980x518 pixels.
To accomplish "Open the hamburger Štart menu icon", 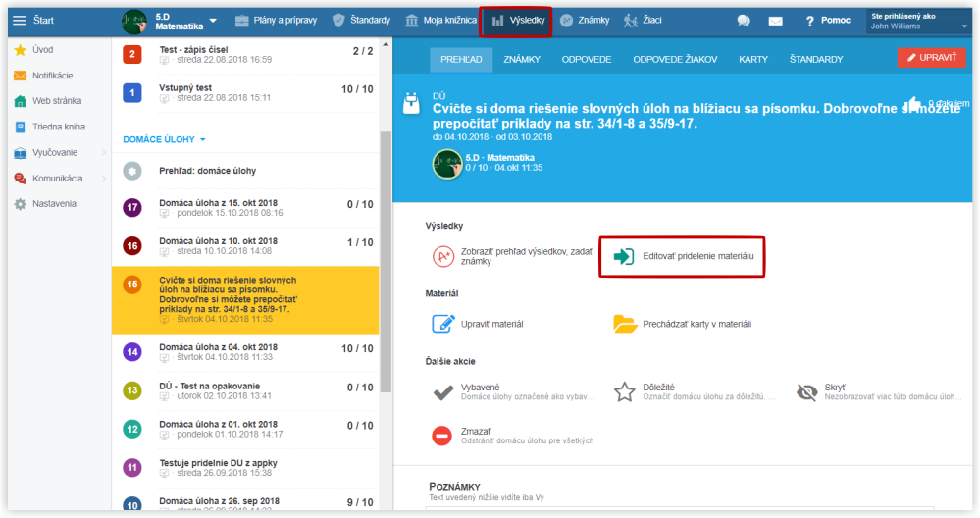I will pos(20,20).
